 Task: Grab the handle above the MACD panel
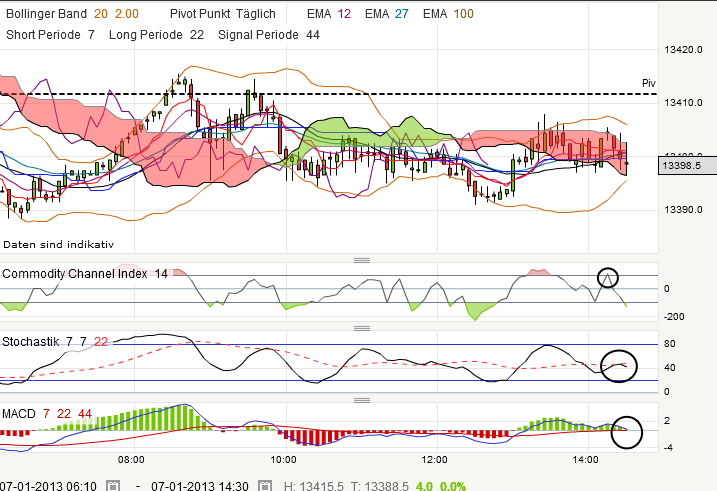point(362,400)
